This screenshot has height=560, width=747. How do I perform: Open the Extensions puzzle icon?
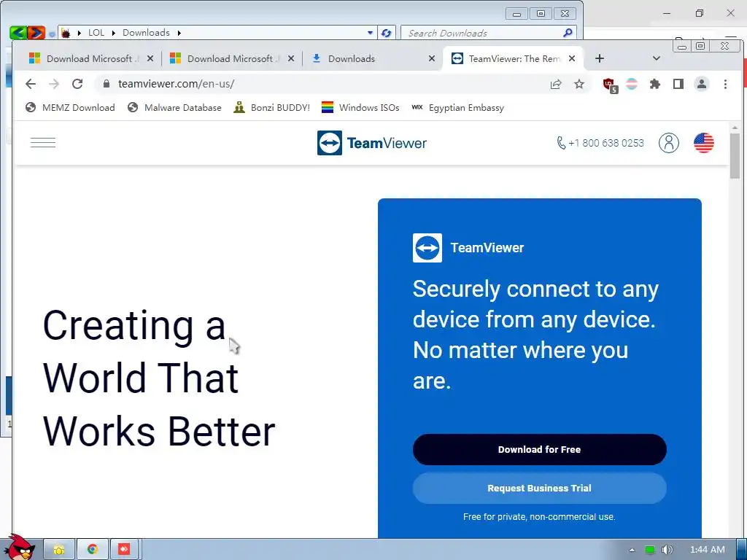(x=655, y=85)
